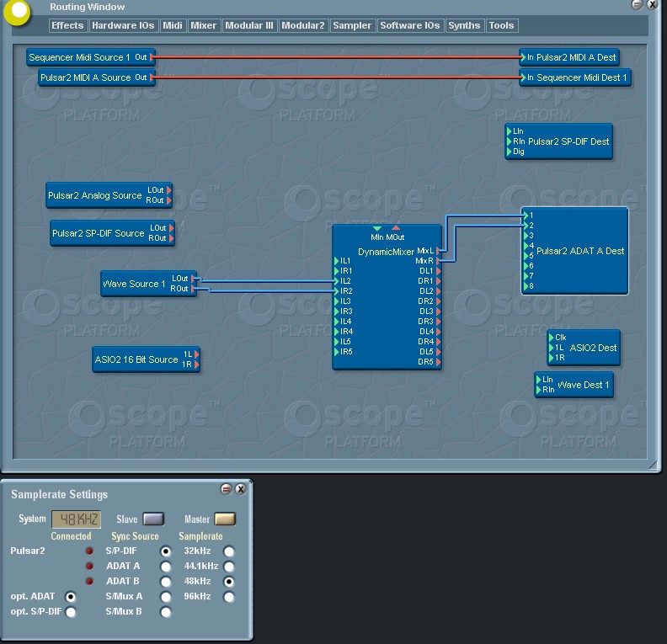Open the Modular III menu
Screen dimensions: 667x644
point(249,25)
